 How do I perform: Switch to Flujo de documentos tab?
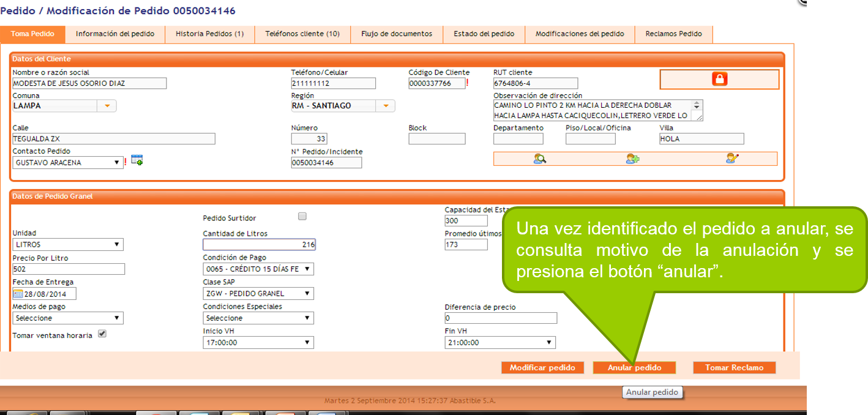coord(397,34)
